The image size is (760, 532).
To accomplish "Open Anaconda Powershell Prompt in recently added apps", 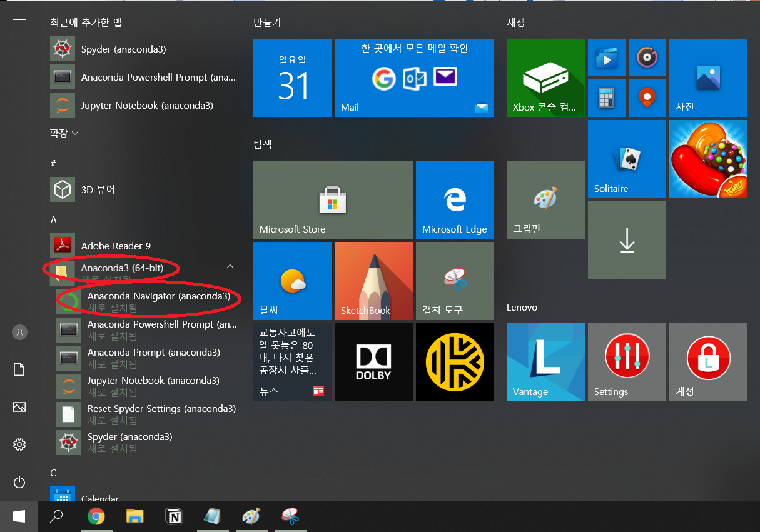I will coord(144,78).
